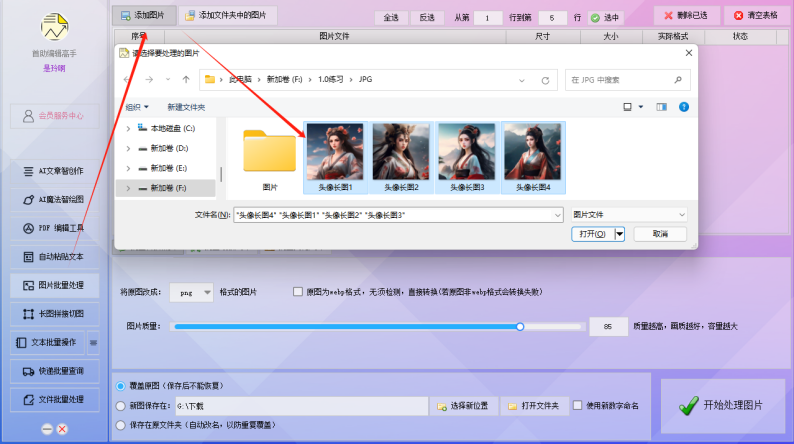Open 文件批量处理 module
The height and width of the screenshot is (444, 794).
pos(55,400)
